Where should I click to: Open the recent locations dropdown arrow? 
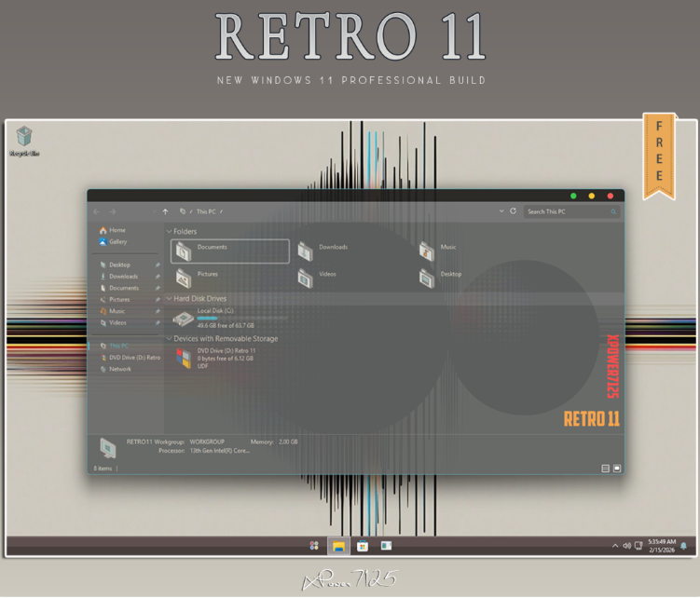tap(154, 211)
